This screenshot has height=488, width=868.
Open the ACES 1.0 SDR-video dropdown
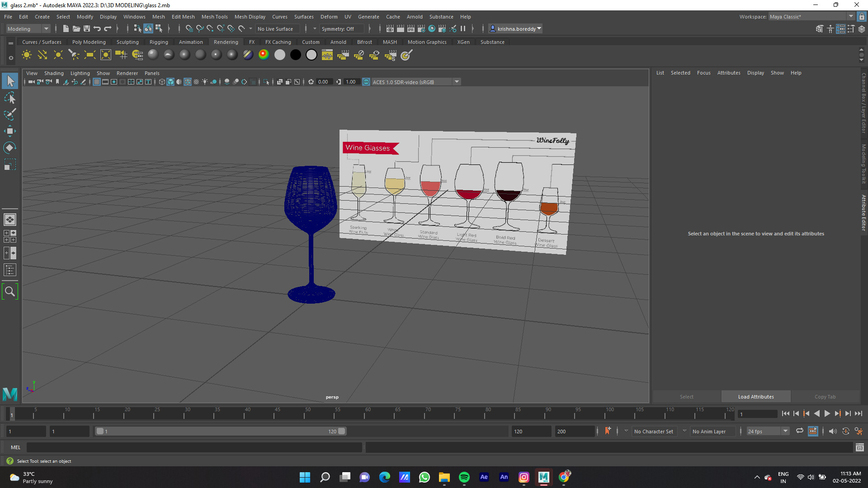[457, 82]
